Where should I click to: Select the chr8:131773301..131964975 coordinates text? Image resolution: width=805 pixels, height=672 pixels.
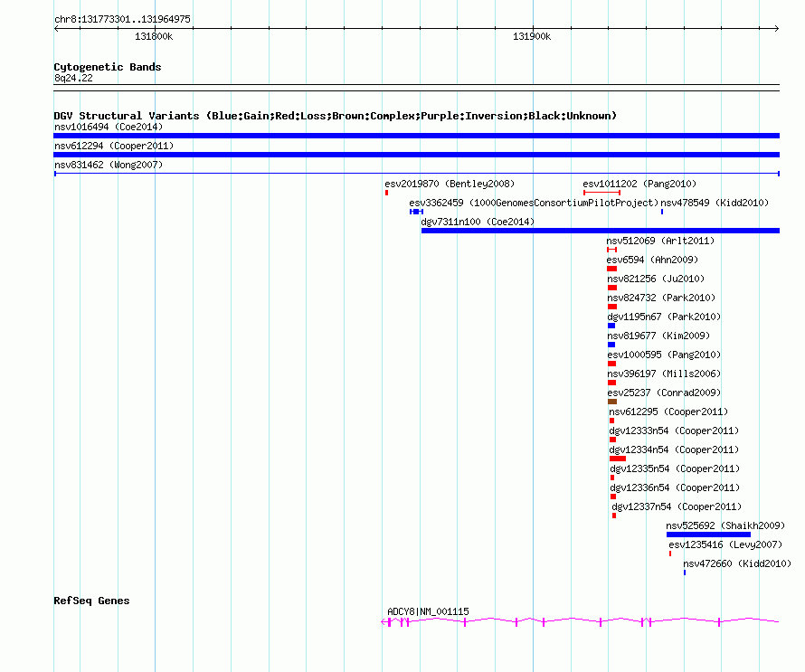[x=122, y=20]
